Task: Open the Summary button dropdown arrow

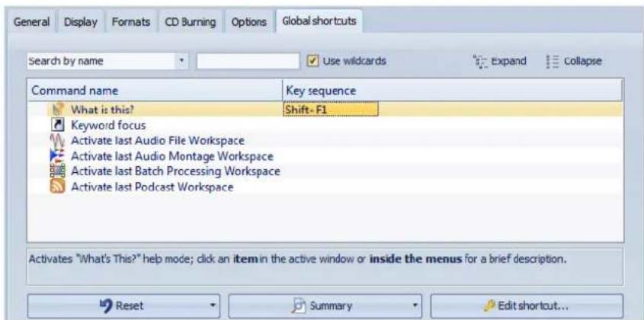Action: 415,306
